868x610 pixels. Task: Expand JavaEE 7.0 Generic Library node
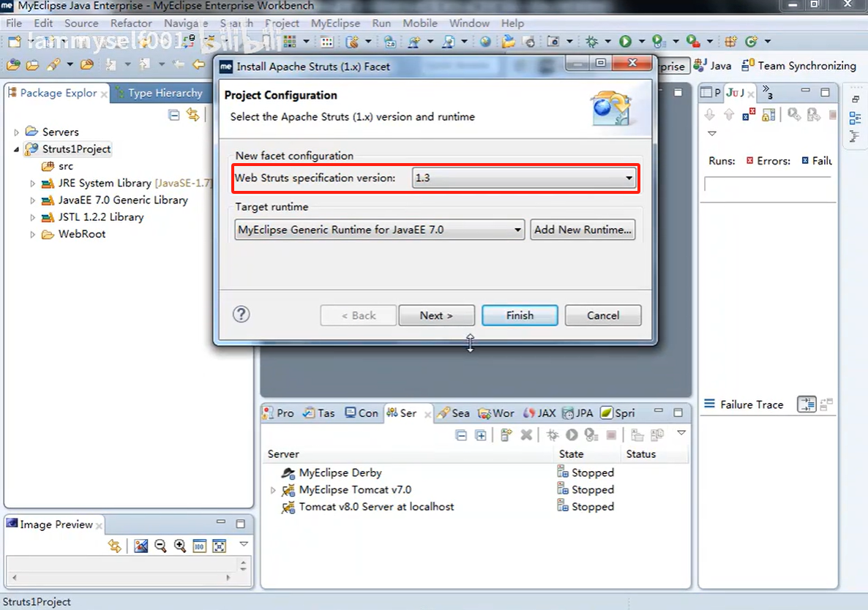tap(32, 200)
